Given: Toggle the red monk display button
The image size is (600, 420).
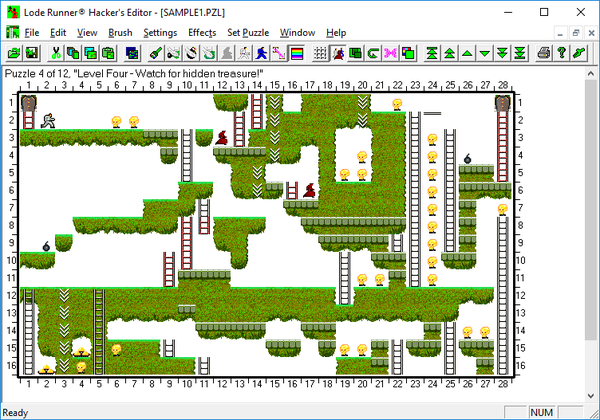Looking at the screenshot, I should [337, 53].
